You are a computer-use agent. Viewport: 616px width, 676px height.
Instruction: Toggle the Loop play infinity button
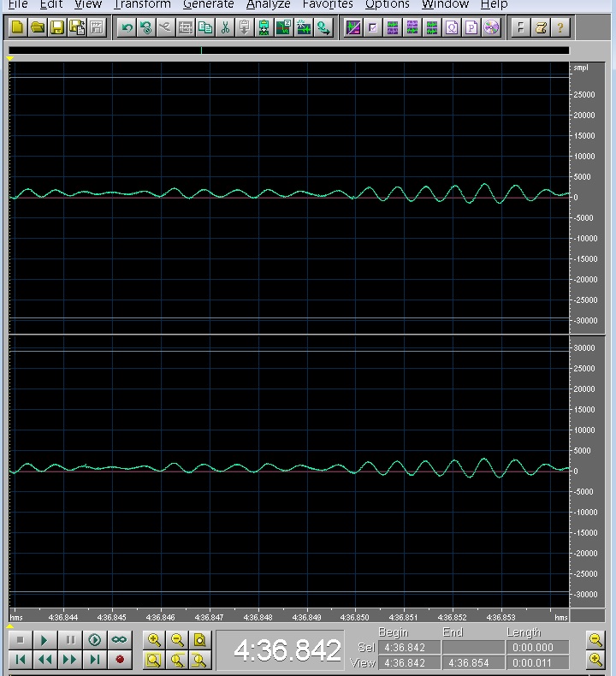pos(120,640)
